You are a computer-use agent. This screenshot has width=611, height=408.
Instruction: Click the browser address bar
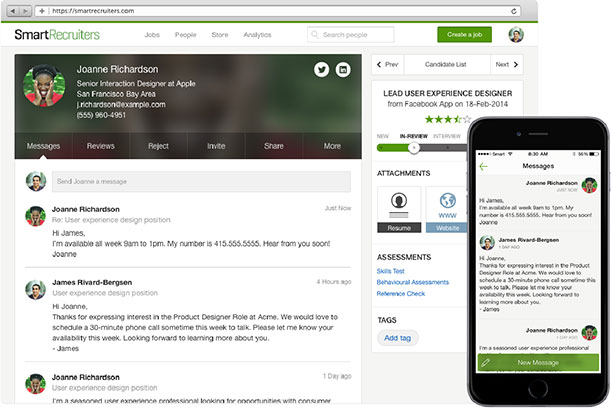279,11
